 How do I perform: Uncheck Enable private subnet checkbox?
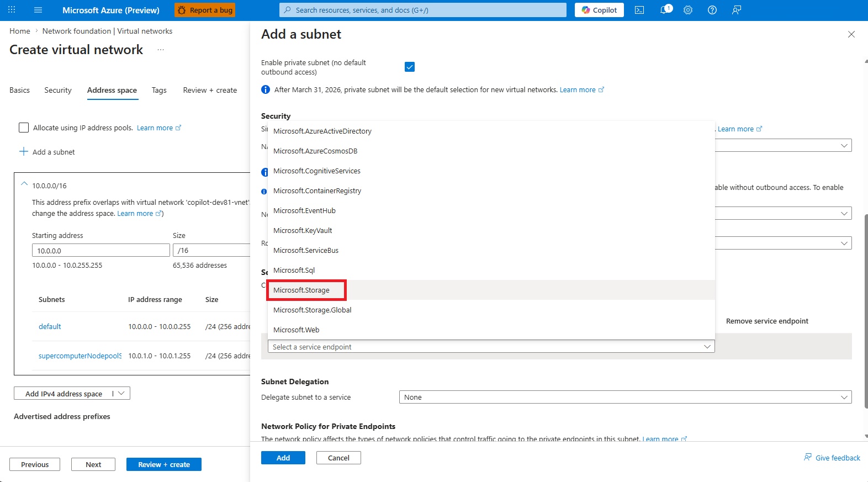click(410, 67)
